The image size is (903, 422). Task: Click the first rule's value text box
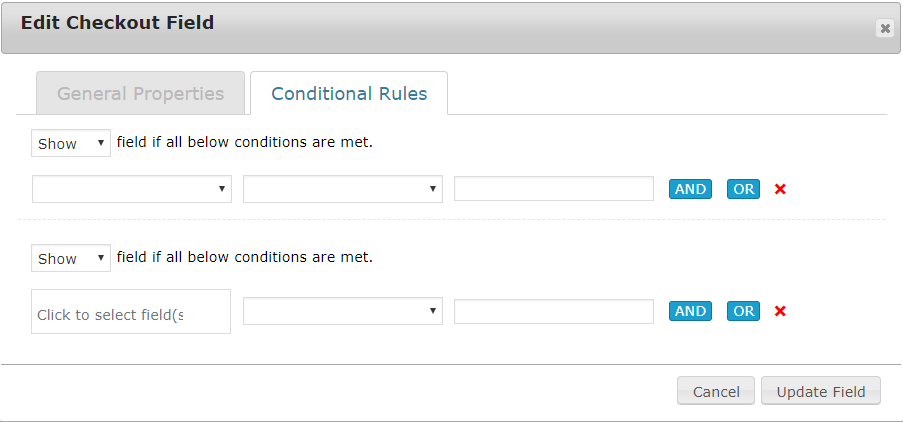tap(553, 189)
